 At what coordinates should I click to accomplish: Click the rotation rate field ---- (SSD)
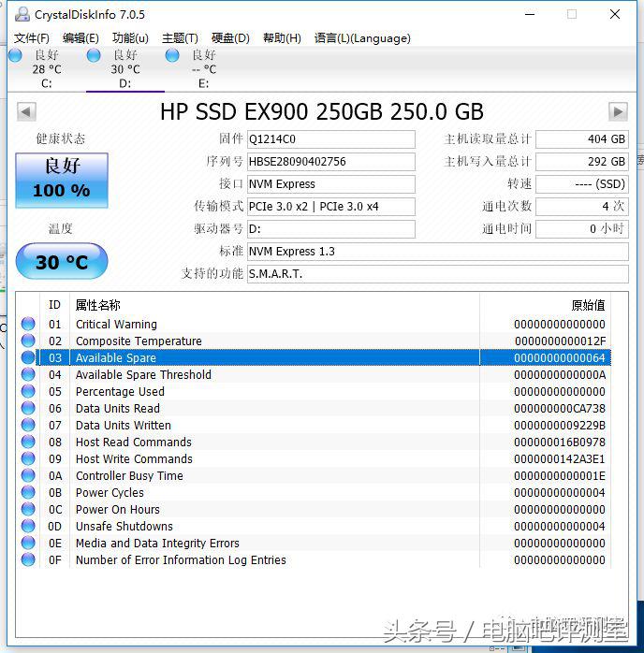[582, 184]
